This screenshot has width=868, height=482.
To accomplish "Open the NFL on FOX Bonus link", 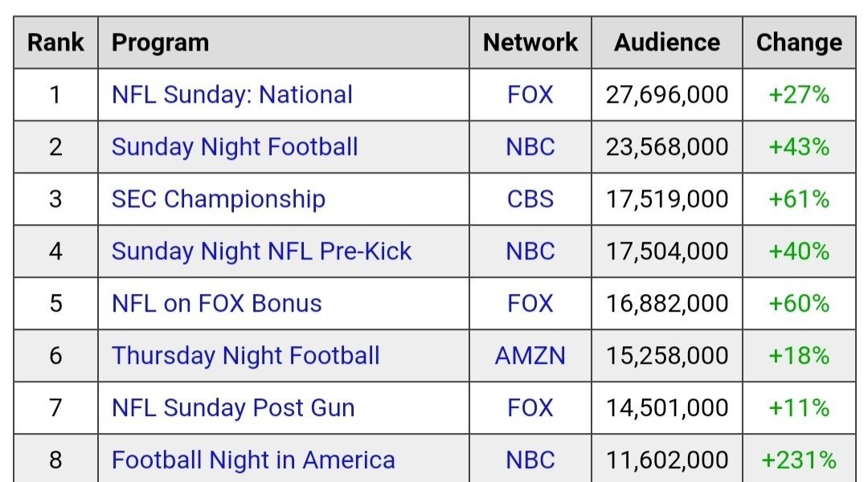I will tap(216, 304).
